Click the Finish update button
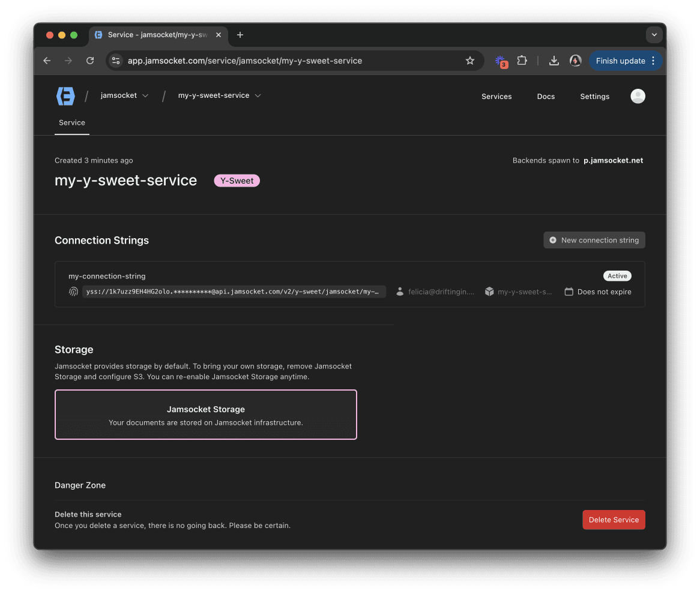 click(x=620, y=61)
